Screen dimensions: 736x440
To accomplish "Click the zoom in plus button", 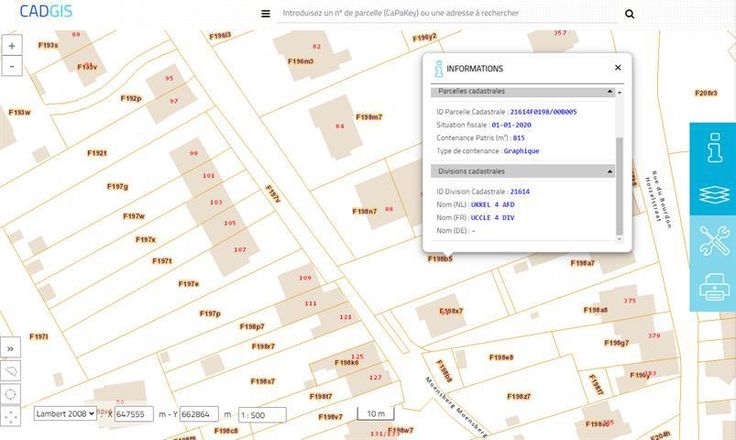I will [12, 46].
